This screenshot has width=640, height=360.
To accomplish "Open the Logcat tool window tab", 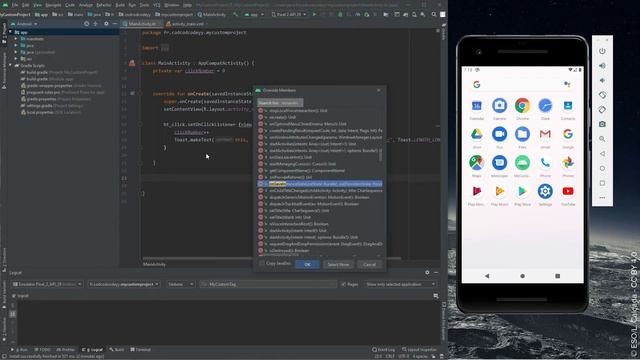I will click(x=93, y=350).
